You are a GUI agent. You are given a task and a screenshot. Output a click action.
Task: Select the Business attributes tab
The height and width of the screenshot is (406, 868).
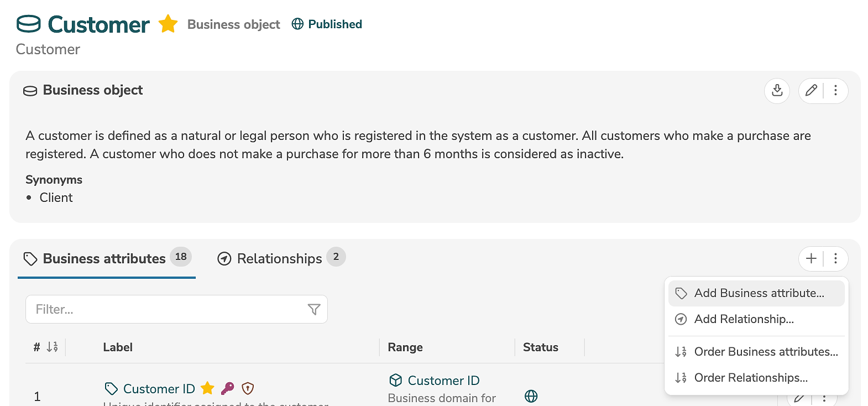pos(104,258)
